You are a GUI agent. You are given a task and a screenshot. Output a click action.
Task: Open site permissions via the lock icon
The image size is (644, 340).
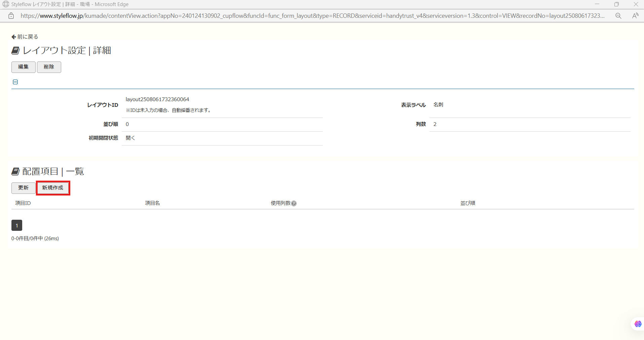[11, 15]
